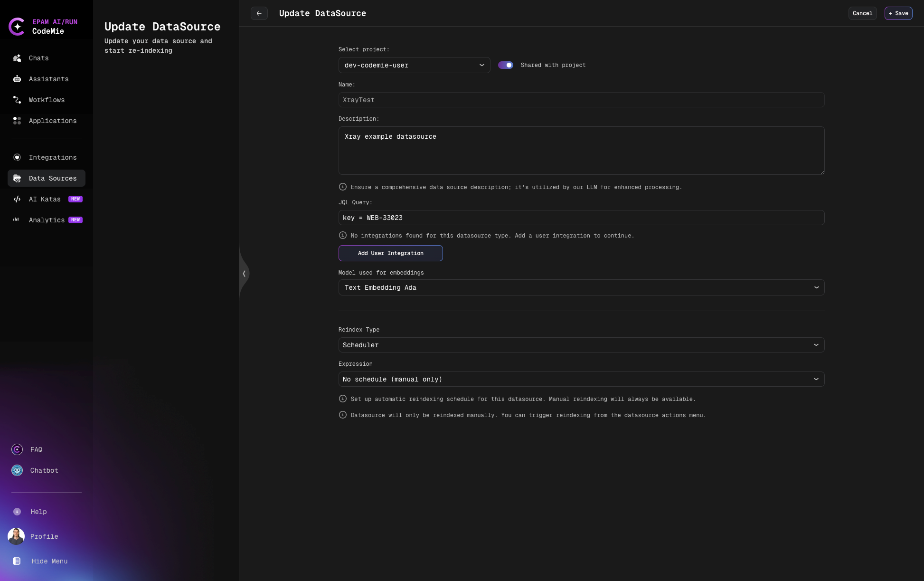Image resolution: width=924 pixels, height=581 pixels.
Task: Open the Analytics section
Action: pyautogui.click(x=47, y=220)
